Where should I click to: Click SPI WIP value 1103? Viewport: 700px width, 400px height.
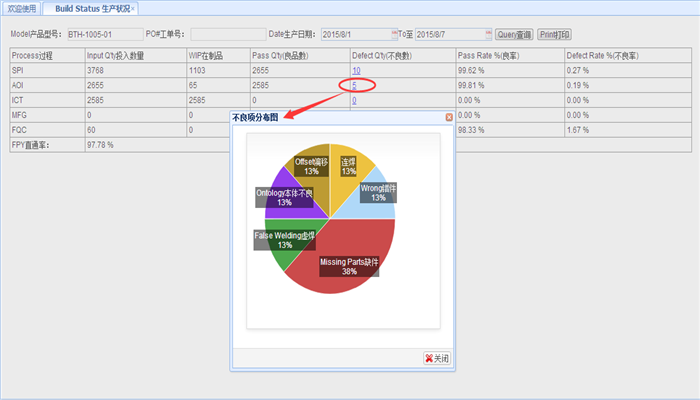click(197, 71)
